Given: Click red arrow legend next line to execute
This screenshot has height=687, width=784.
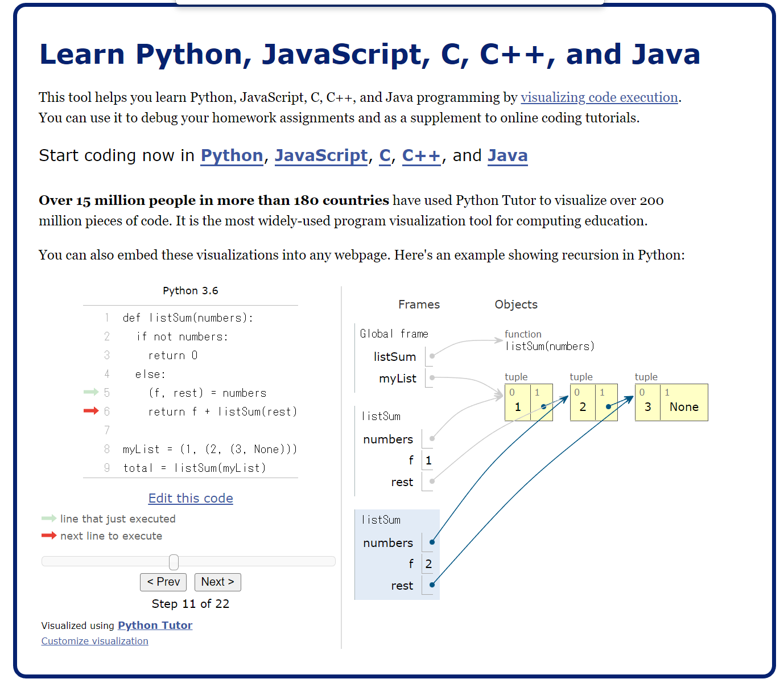Looking at the screenshot, I should click(102, 536).
